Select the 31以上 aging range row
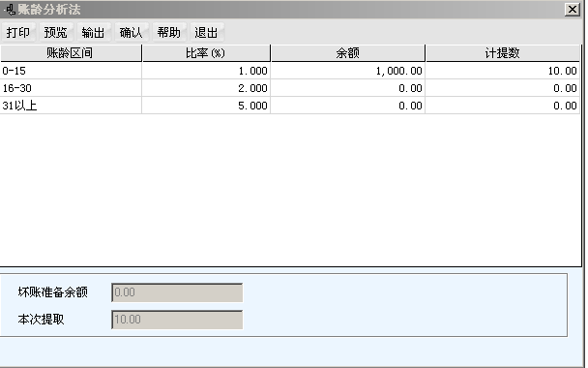Image resolution: width=588 pixels, height=368 pixels. pos(290,106)
